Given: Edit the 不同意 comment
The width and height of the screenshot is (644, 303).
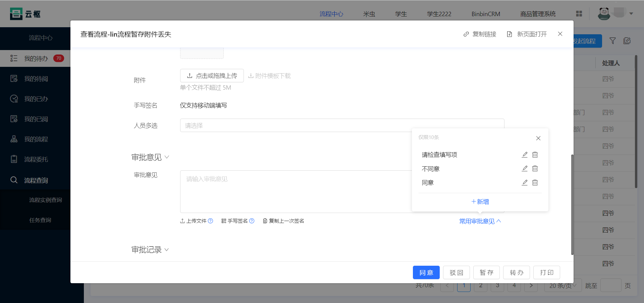Looking at the screenshot, I should [x=525, y=169].
